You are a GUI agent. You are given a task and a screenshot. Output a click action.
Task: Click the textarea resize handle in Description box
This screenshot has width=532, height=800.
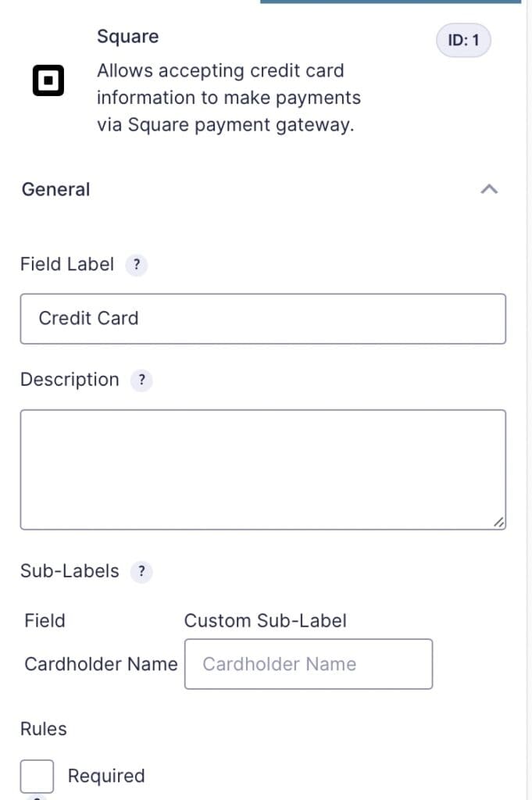[x=499, y=522]
